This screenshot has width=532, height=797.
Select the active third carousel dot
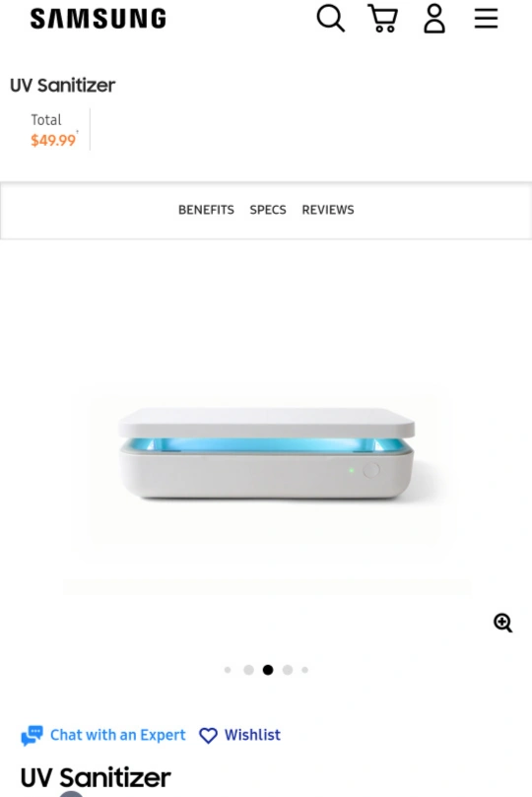click(x=268, y=670)
